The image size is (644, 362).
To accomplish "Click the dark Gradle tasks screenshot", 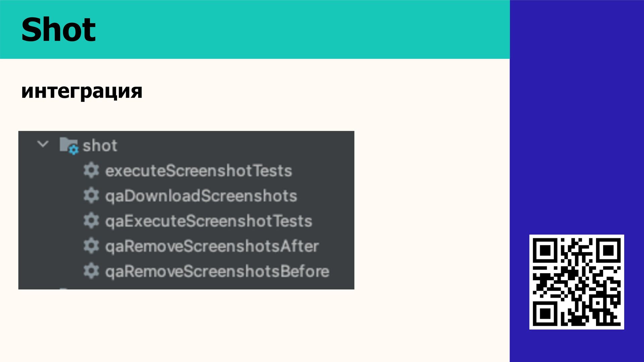I will [x=186, y=210].
